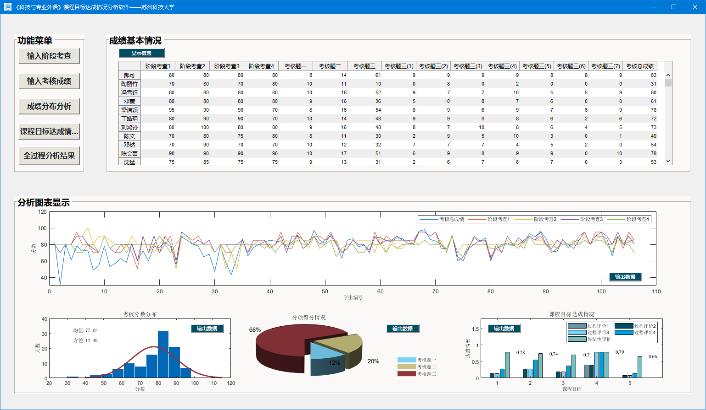Select the first row header in grades table

tap(127, 75)
